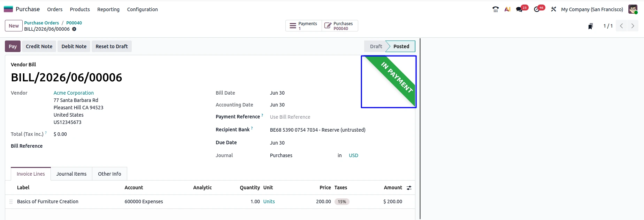Image resolution: width=644 pixels, height=220 pixels.
Task: Click Reset to Draft button
Action: [112, 46]
